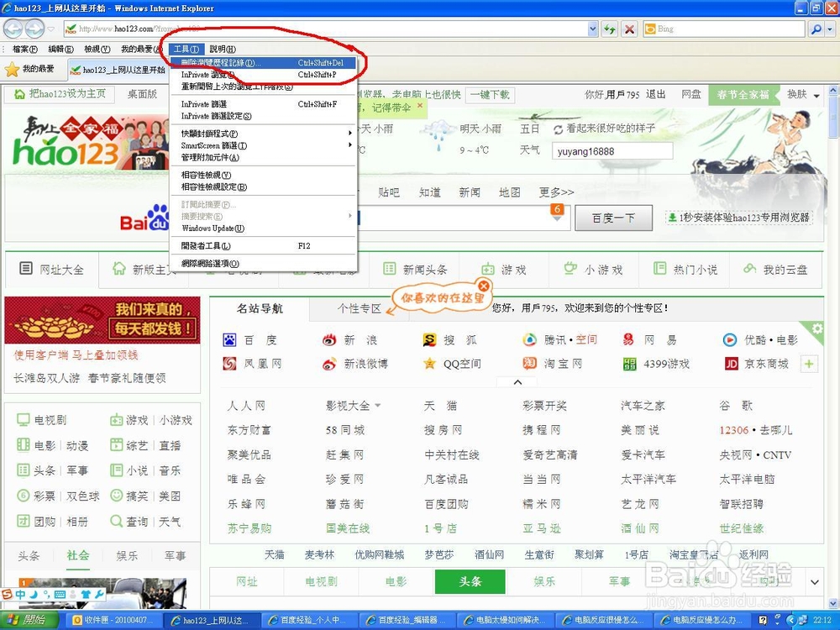
Task: Open the settings gear in navigation corner
Action: (x=816, y=328)
